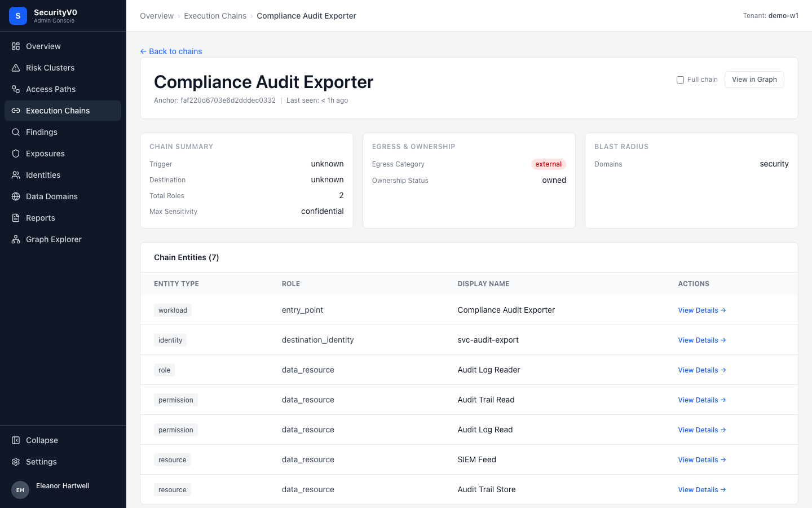Click the Overview grid icon in sidebar

click(16, 46)
